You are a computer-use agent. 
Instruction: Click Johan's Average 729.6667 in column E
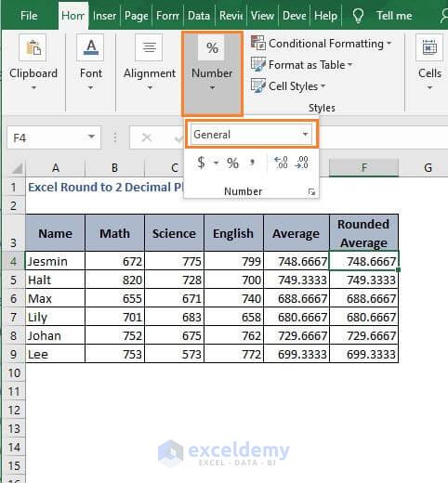[296, 335]
